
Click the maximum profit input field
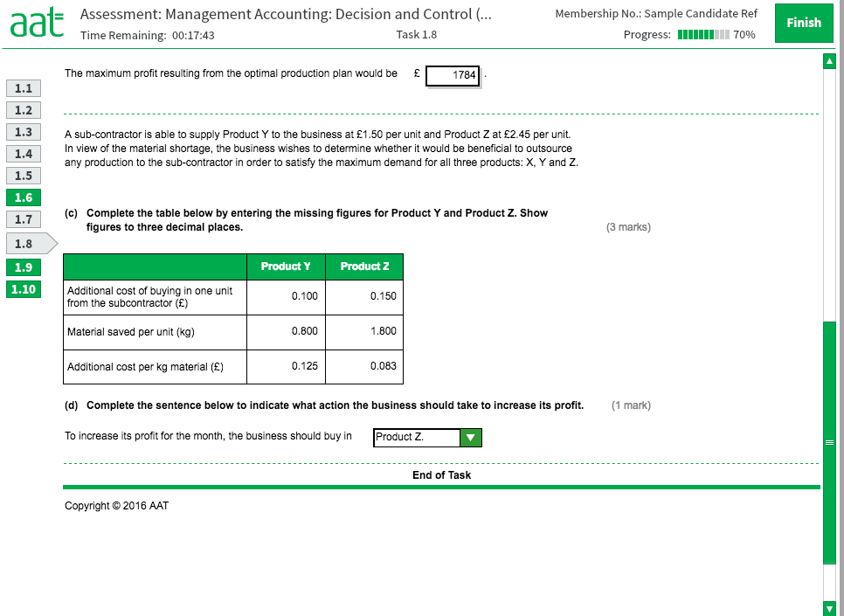(453, 75)
